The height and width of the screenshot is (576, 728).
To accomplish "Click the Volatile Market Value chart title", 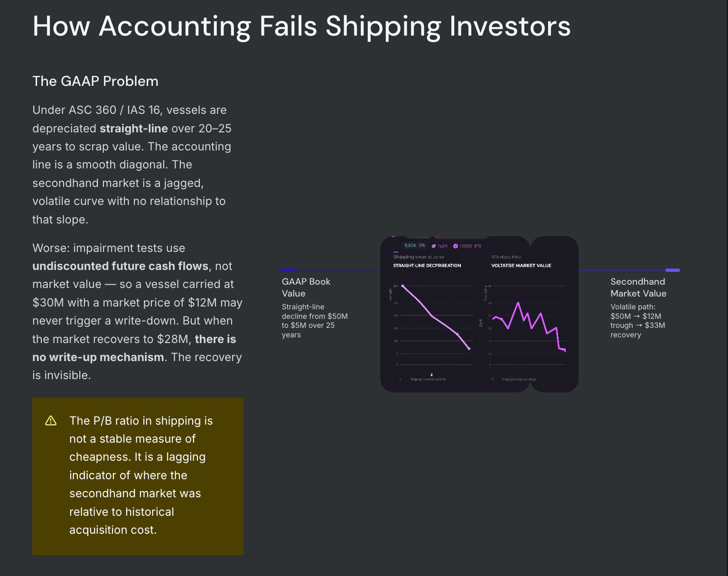I will click(x=521, y=265).
